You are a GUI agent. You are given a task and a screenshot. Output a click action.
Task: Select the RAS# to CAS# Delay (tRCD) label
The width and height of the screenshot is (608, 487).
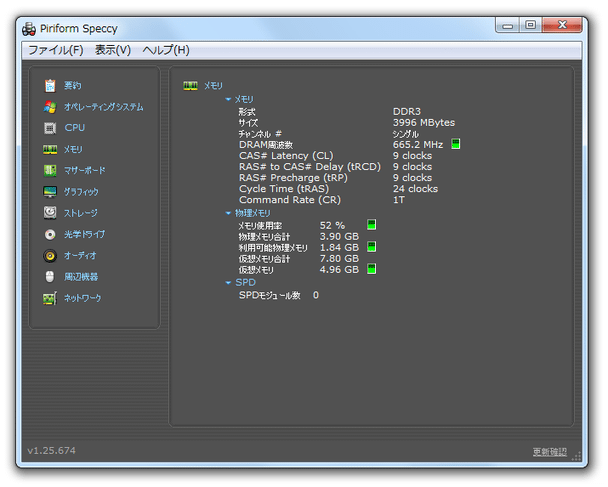(x=310, y=167)
